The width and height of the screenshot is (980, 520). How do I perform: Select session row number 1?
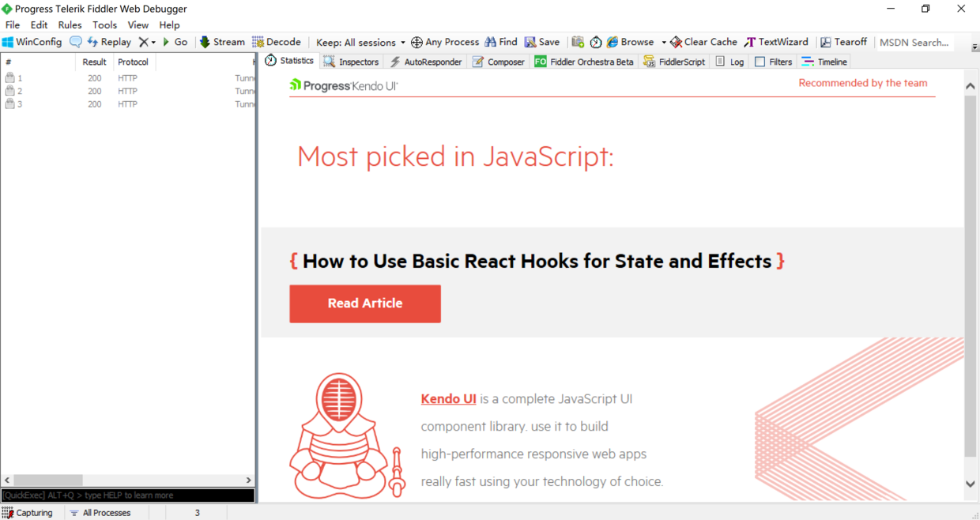tap(128, 78)
